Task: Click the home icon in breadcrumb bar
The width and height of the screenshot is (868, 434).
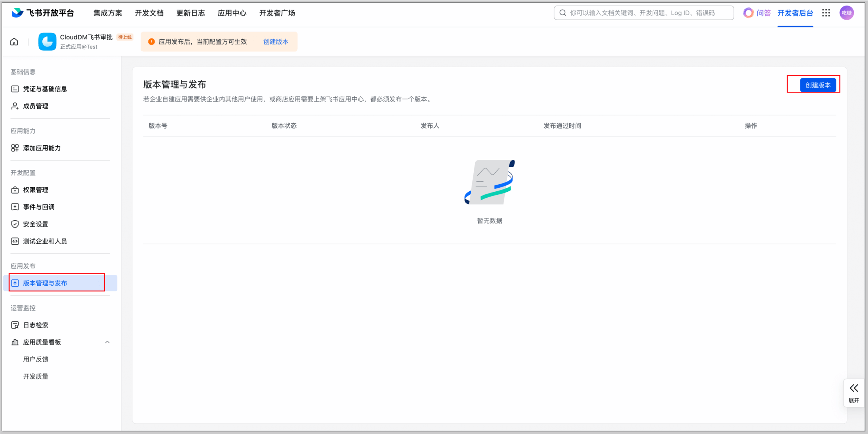Action: (14, 42)
